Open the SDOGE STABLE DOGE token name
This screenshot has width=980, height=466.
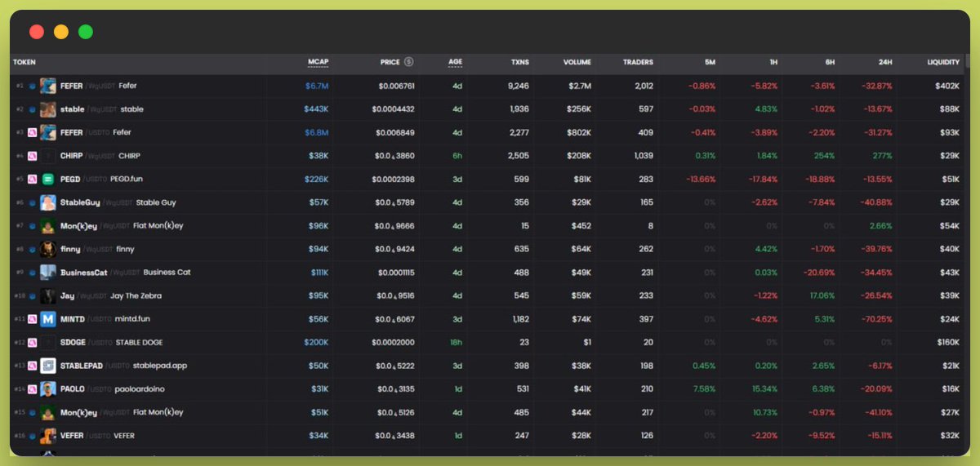pyautogui.click(x=140, y=343)
